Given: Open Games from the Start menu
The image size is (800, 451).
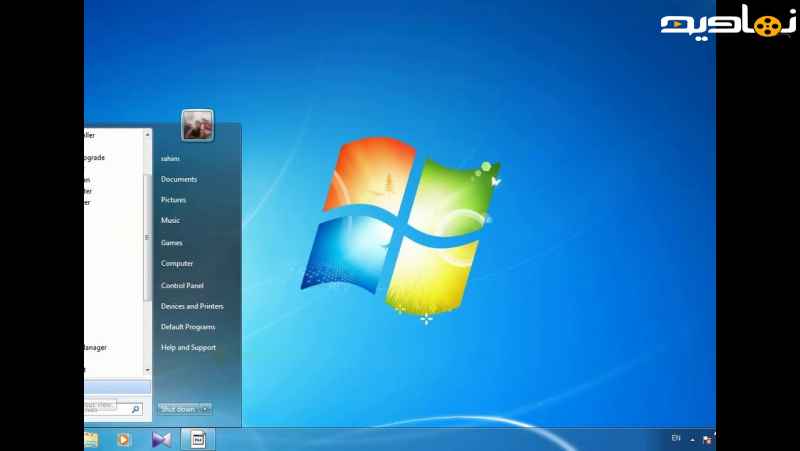Looking at the screenshot, I should [x=171, y=243].
